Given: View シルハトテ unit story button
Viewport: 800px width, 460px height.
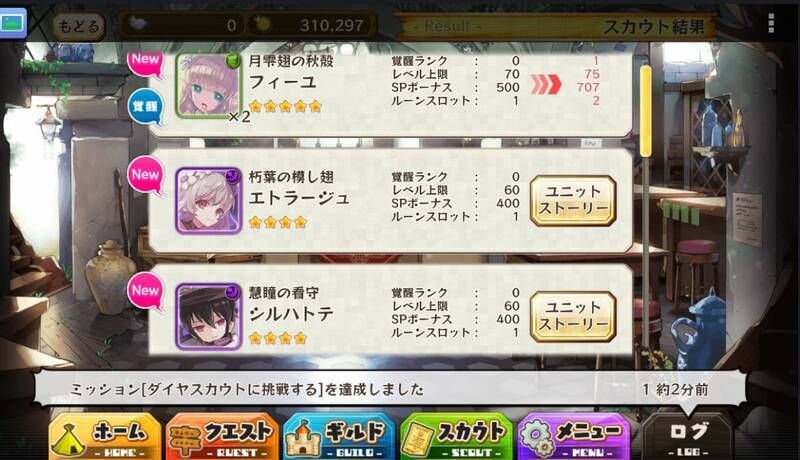Looking at the screenshot, I should tap(573, 316).
